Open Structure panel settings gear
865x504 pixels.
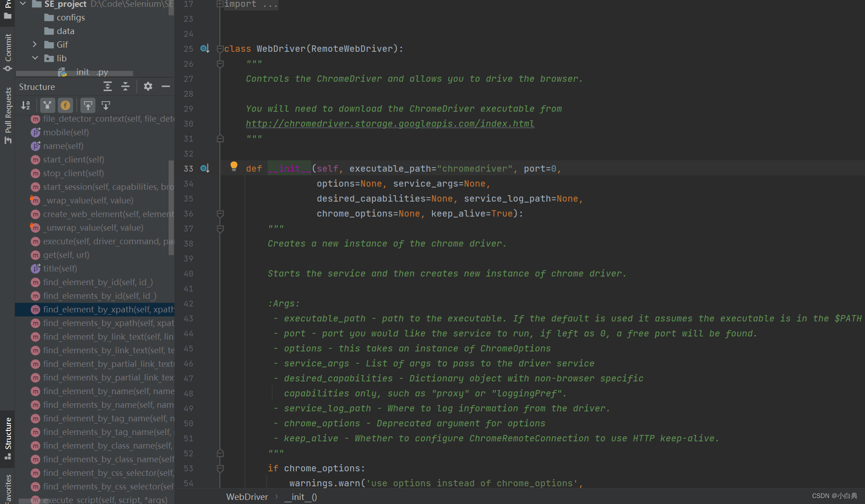[x=148, y=86]
